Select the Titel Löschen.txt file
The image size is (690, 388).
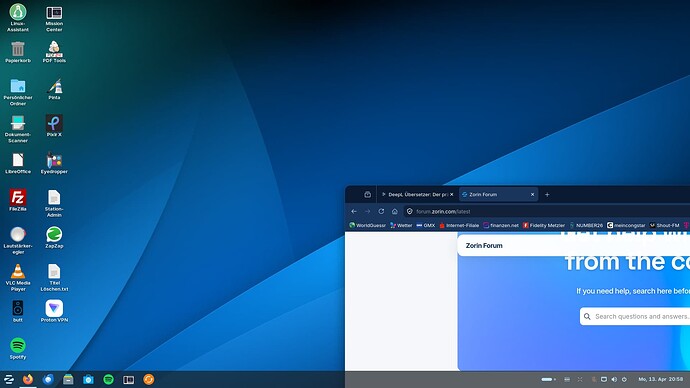(54, 277)
